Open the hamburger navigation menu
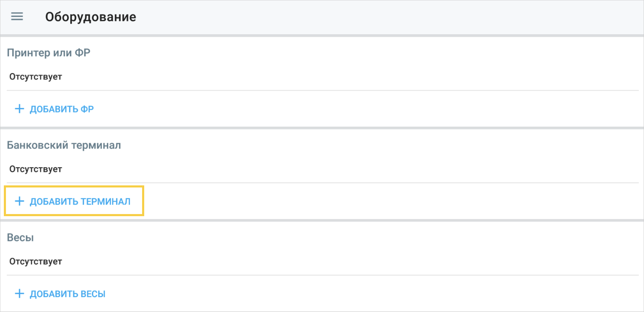The width and height of the screenshot is (644, 312). [17, 16]
